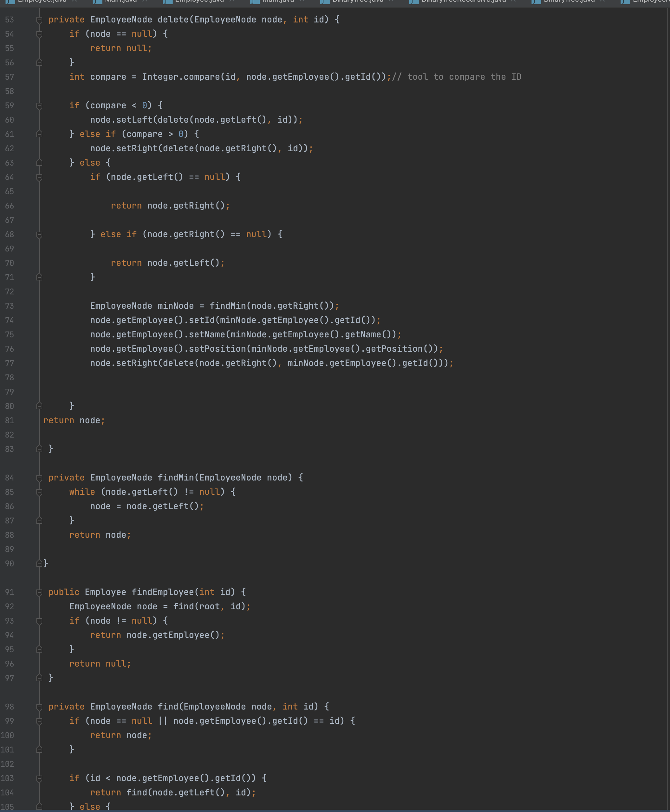Click the Java icon on the second Main.java tab
The width and height of the screenshot is (670, 812).
(x=254, y=2)
